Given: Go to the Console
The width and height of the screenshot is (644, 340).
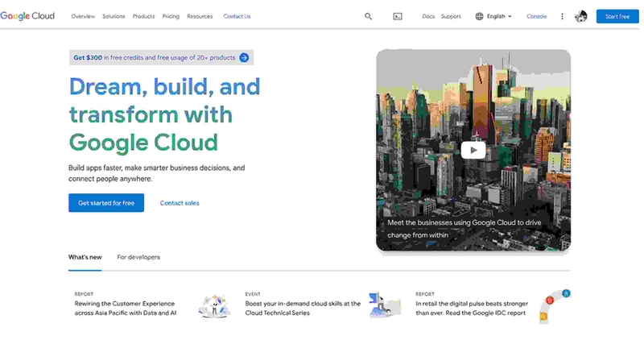Looking at the screenshot, I should click(536, 16).
